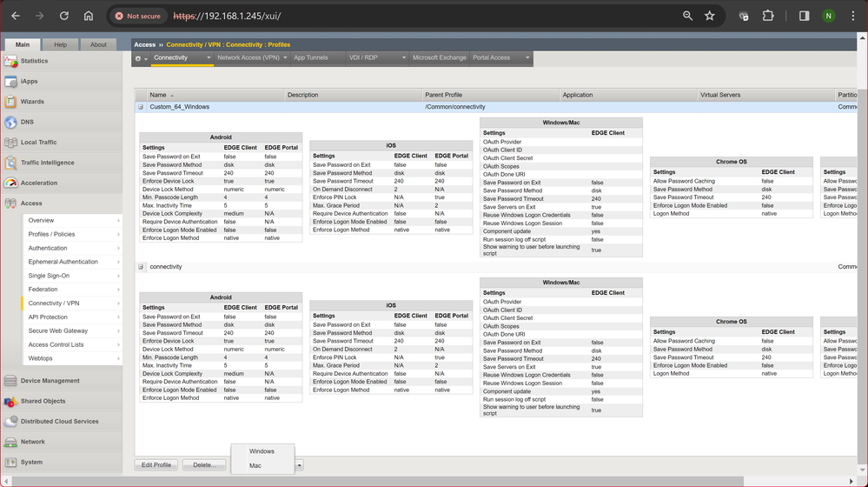Open the Statistics section icon

click(10, 61)
